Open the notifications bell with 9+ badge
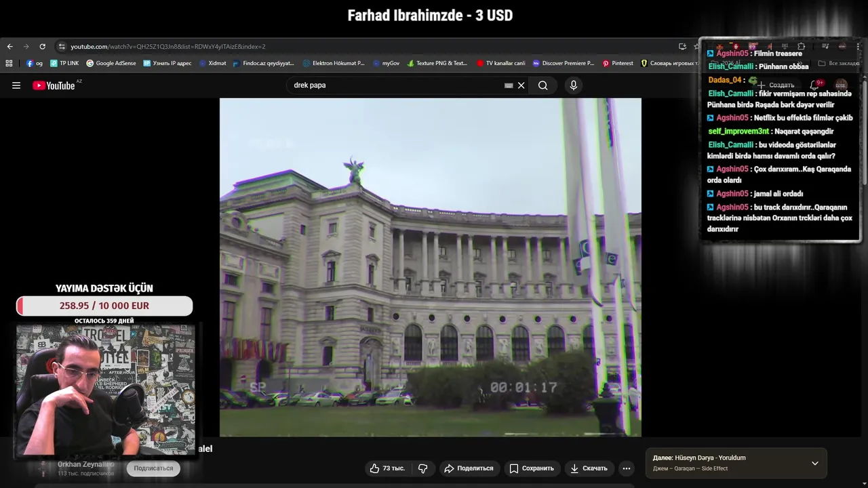Viewport: 868px width, 488px height. (x=814, y=85)
